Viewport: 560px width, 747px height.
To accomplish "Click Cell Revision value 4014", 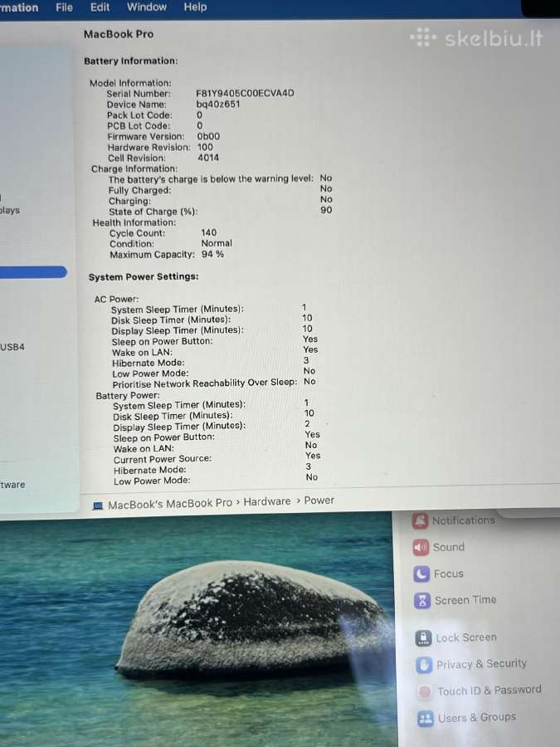I will pos(208,158).
